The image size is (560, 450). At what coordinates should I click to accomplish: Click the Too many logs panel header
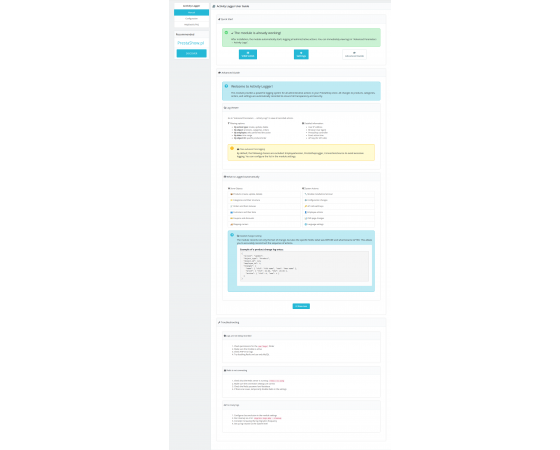(x=301, y=405)
